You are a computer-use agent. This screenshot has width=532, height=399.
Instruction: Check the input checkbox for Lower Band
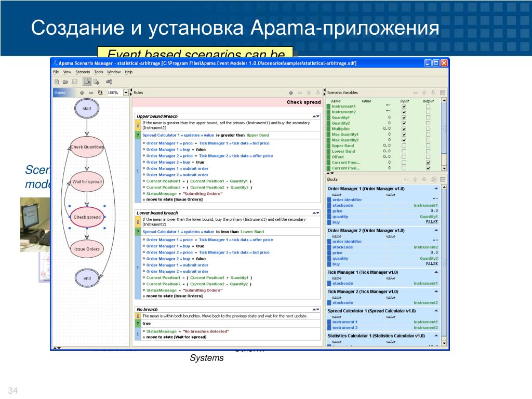point(404,151)
